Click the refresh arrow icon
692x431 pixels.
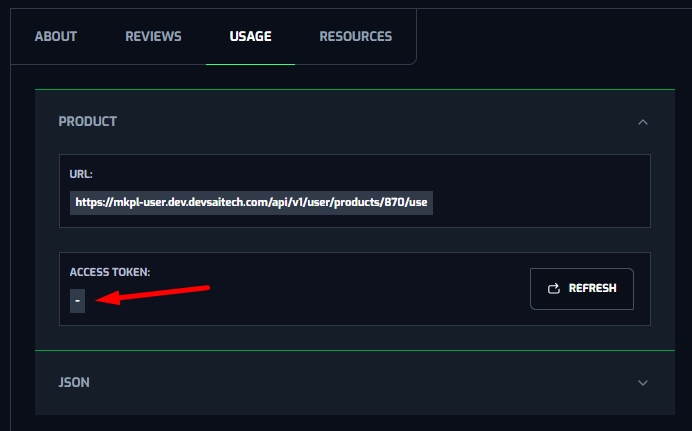[554, 289]
